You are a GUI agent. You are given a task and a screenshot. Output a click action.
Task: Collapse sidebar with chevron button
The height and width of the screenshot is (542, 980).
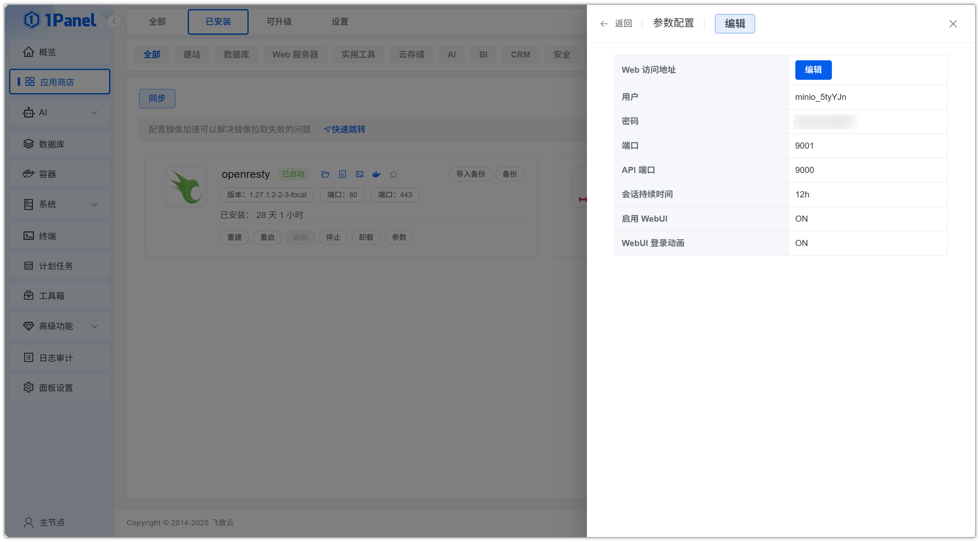114,21
